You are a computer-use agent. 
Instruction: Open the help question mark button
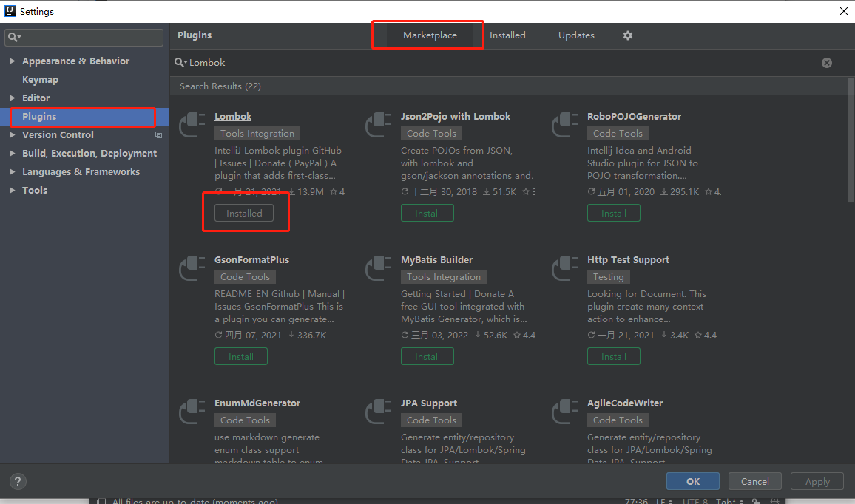[x=18, y=481]
